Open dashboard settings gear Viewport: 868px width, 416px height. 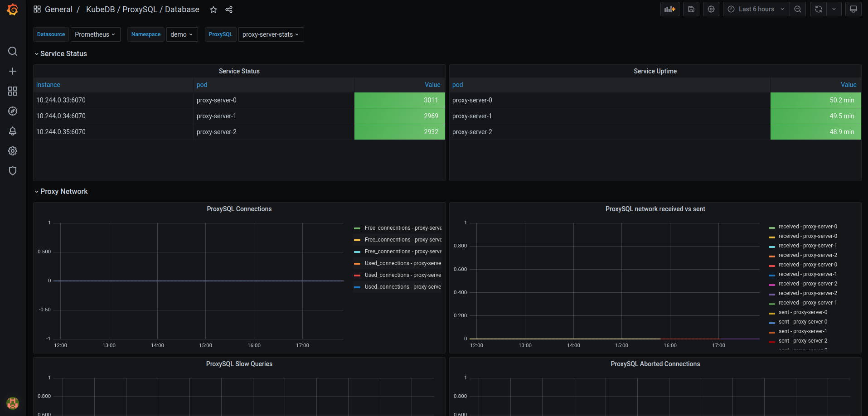pos(711,9)
